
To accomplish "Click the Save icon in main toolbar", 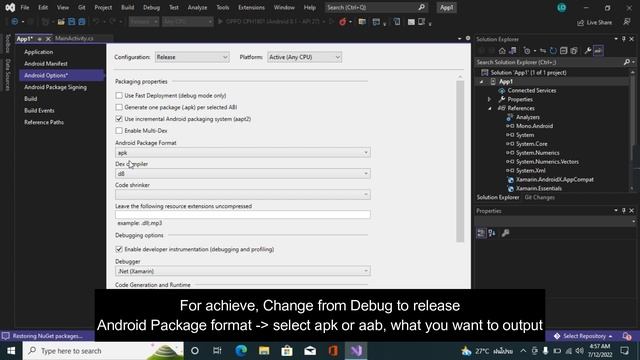I will click(x=72, y=22).
